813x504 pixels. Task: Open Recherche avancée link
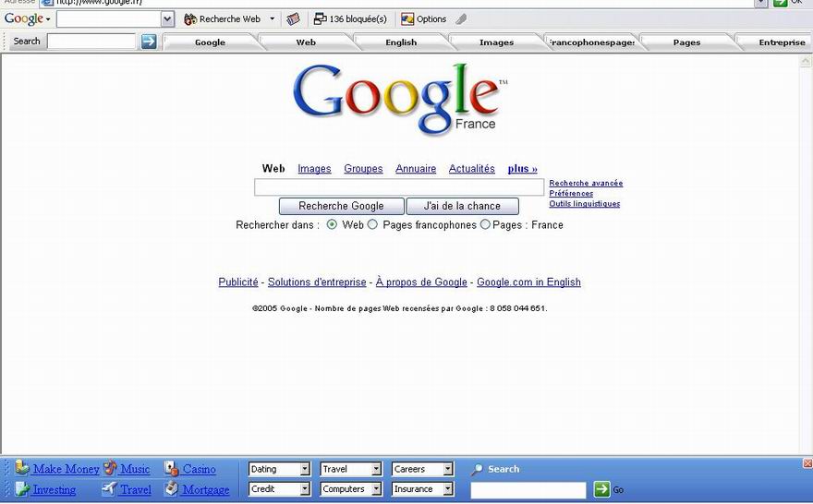click(586, 183)
